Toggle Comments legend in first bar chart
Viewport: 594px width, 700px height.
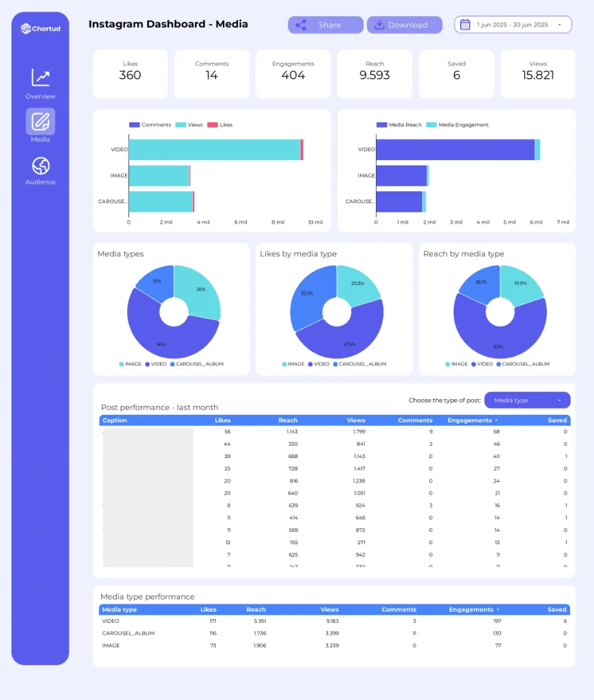click(150, 125)
